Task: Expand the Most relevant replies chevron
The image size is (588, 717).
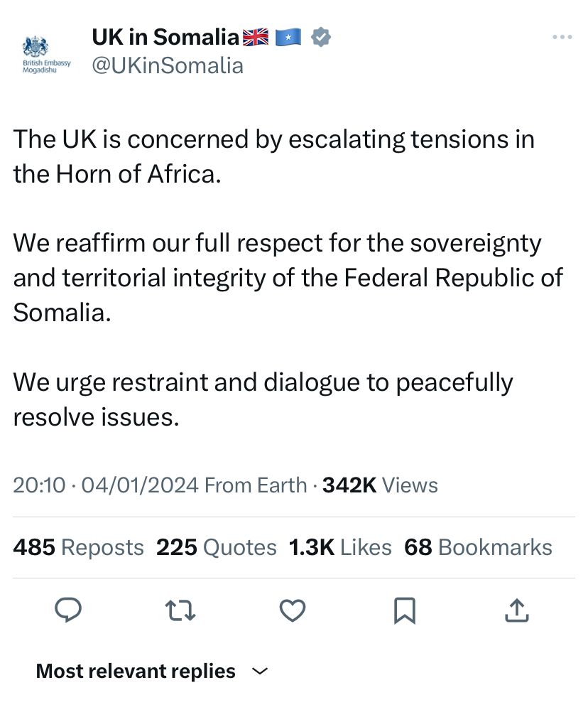Action: tap(261, 671)
